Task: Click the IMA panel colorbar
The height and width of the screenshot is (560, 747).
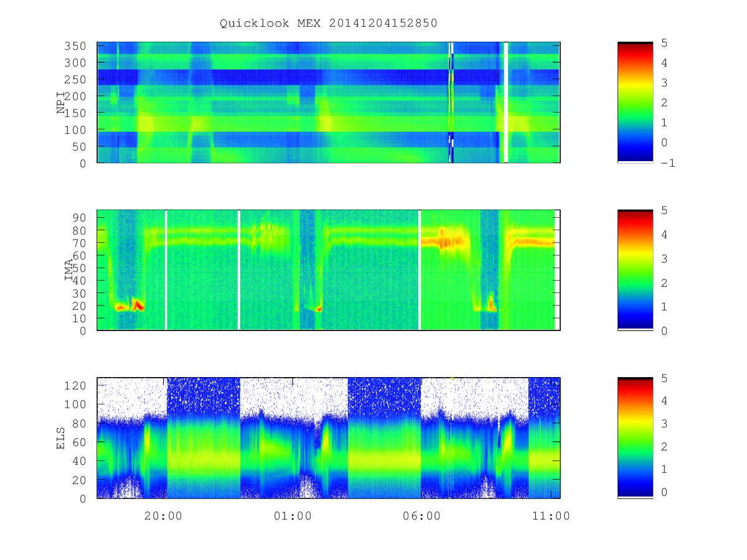Action: 635,270
